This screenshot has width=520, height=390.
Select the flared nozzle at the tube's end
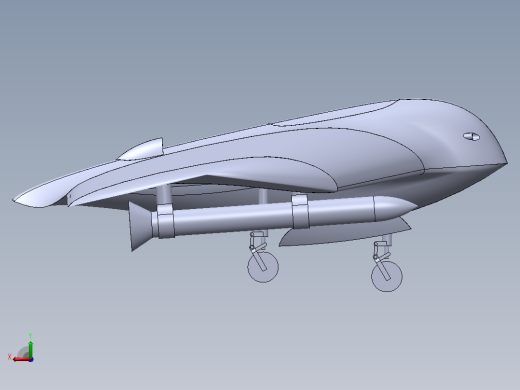[141, 226]
